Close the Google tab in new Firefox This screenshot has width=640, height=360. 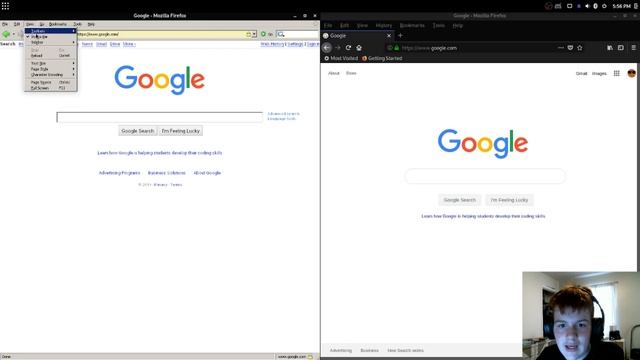(389, 36)
